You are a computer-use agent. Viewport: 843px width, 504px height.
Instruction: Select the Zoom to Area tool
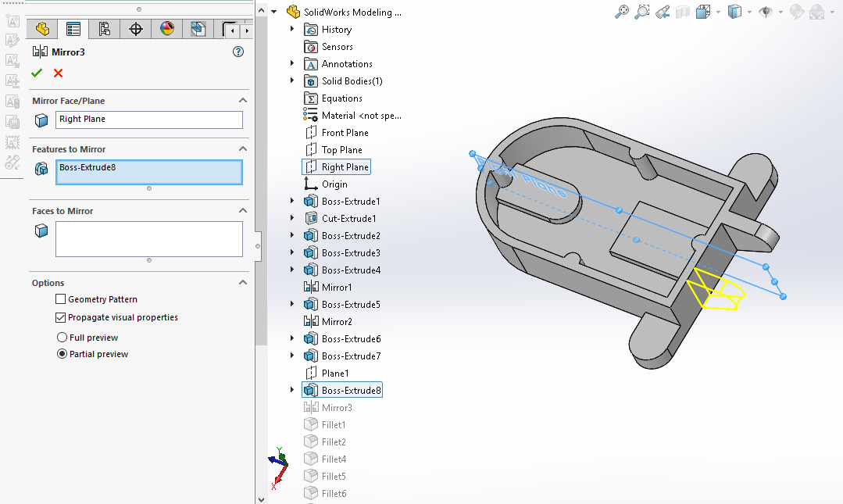(642, 12)
